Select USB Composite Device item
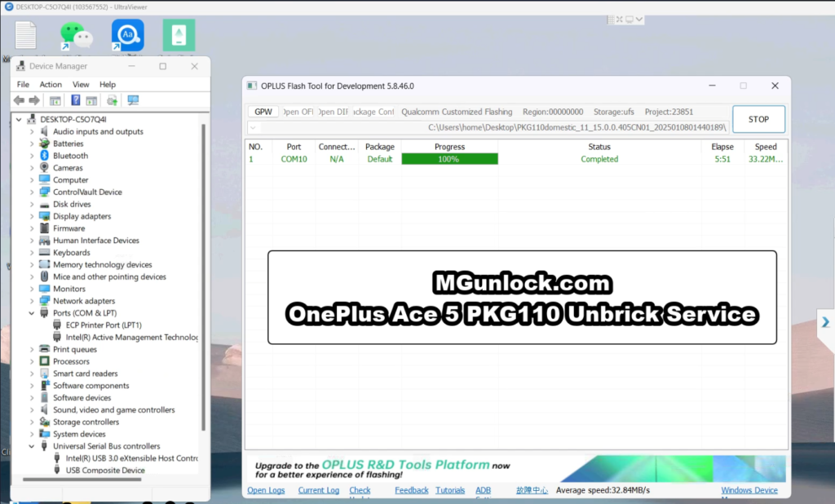This screenshot has height=504, width=835. (105, 470)
